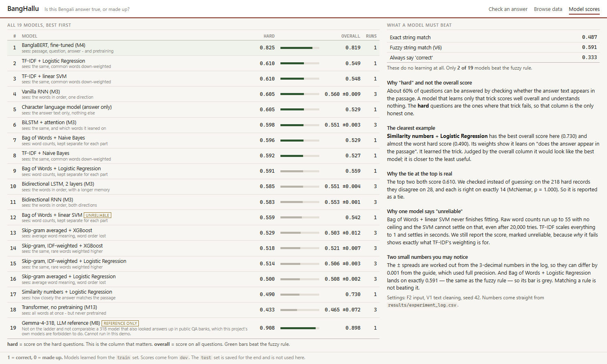
Task: Click Gemma-4-31B, LLM reference (M8) model name
Action: coord(61,323)
